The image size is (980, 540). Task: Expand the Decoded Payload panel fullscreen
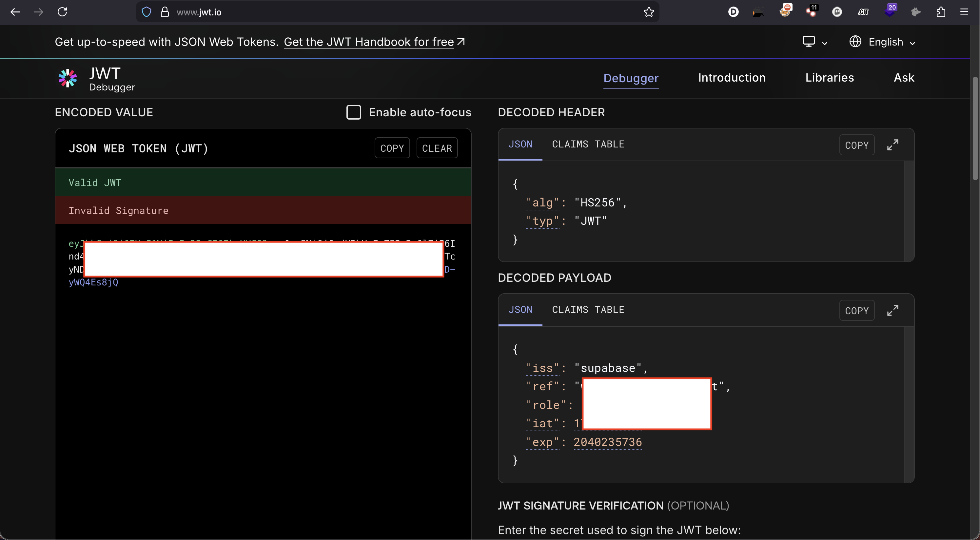tap(892, 310)
